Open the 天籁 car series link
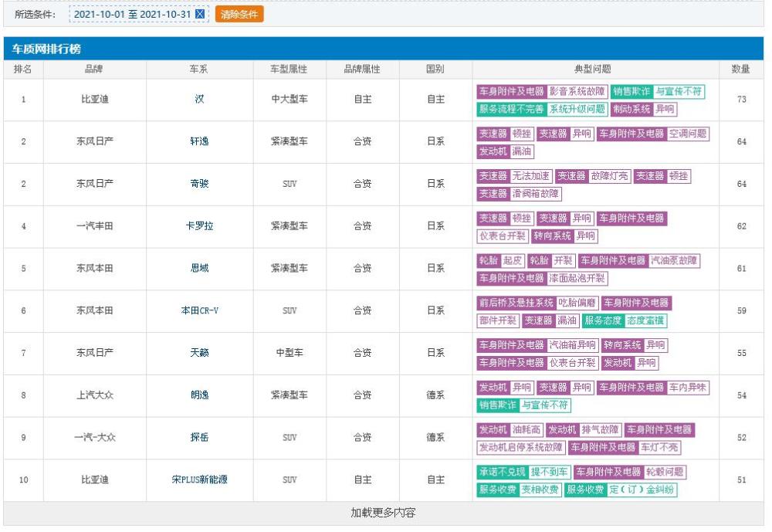The image size is (772, 532). pos(199,353)
